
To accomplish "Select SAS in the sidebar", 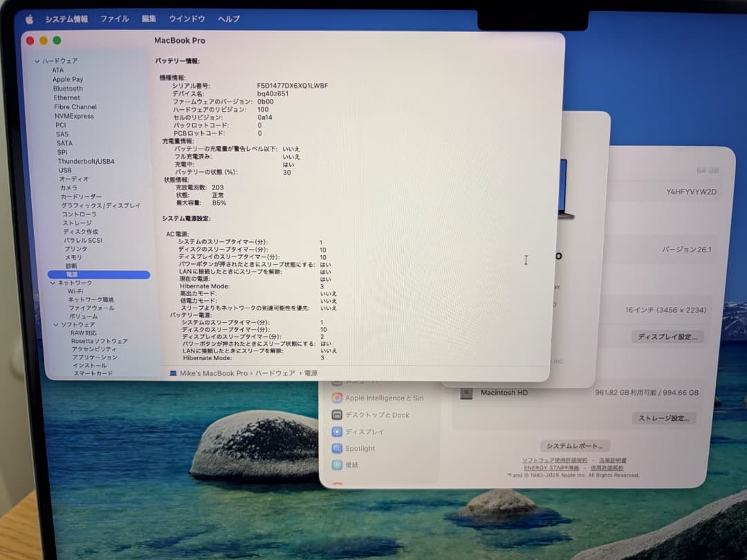I will click(62, 134).
